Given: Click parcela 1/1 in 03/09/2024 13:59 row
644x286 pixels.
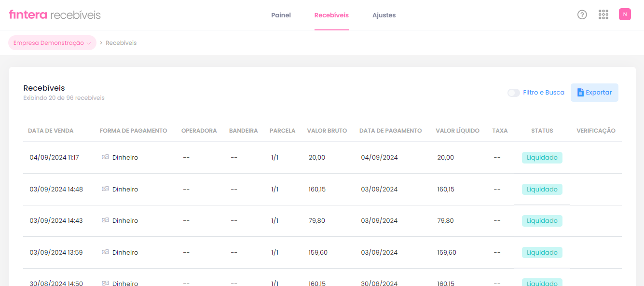Looking at the screenshot, I should click(274, 253).
